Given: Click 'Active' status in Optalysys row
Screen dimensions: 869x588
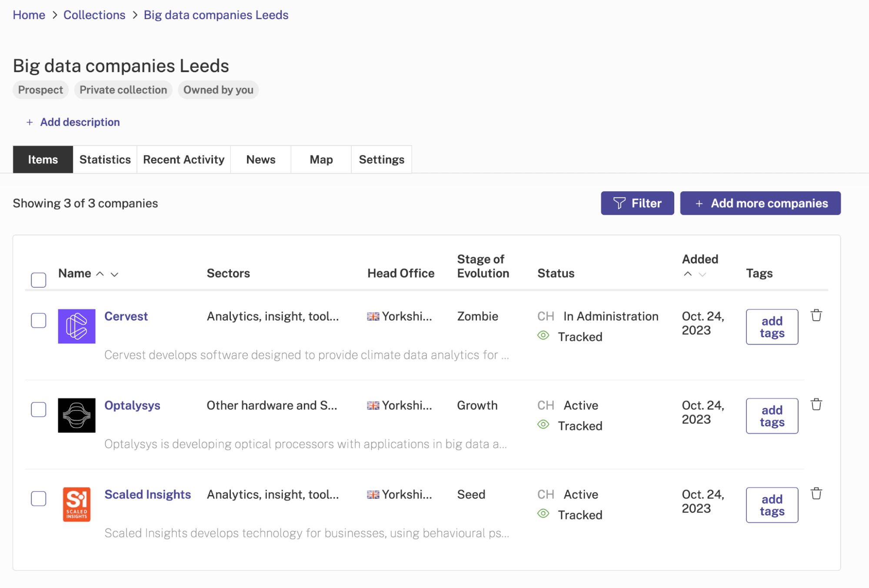Looking at the screenshot, I should (x=581, y=405).
